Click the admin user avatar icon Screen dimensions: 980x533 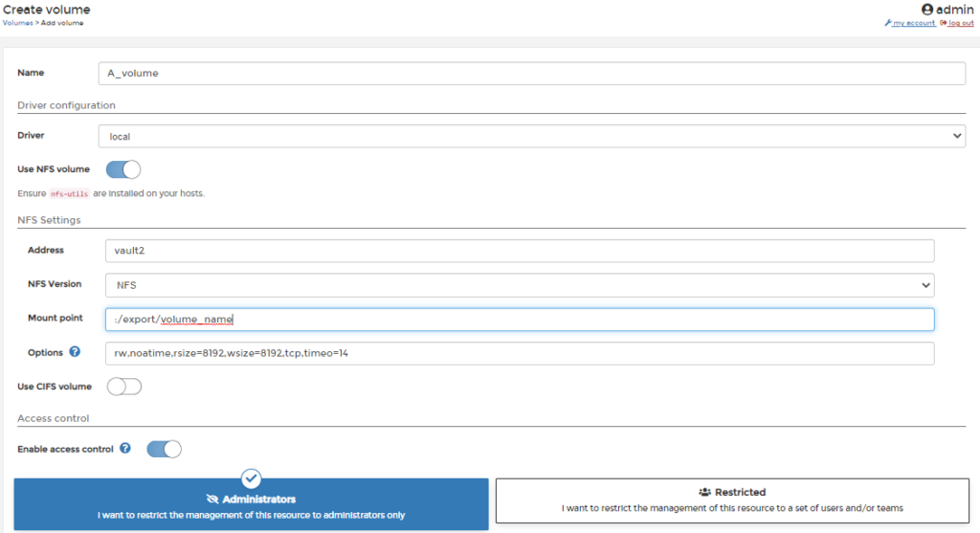[x=926, y=10]
